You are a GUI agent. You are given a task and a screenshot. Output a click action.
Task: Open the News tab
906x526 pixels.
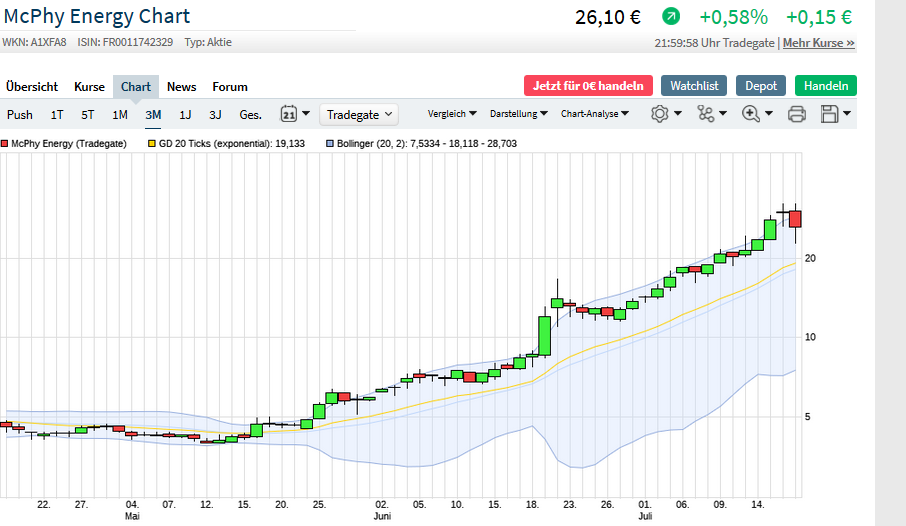(x=181, y=87)
